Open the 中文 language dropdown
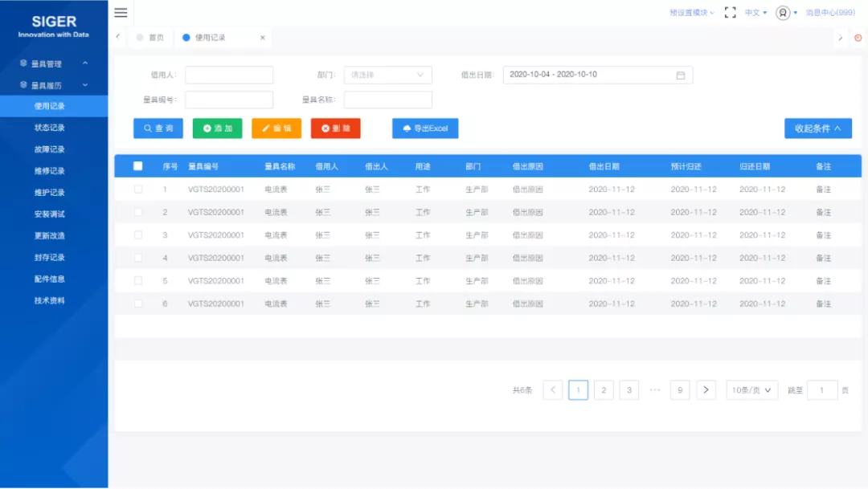Image resolution: width=868 pixels, height=489 pixels. pyautogui.click(x=755, y=13)
